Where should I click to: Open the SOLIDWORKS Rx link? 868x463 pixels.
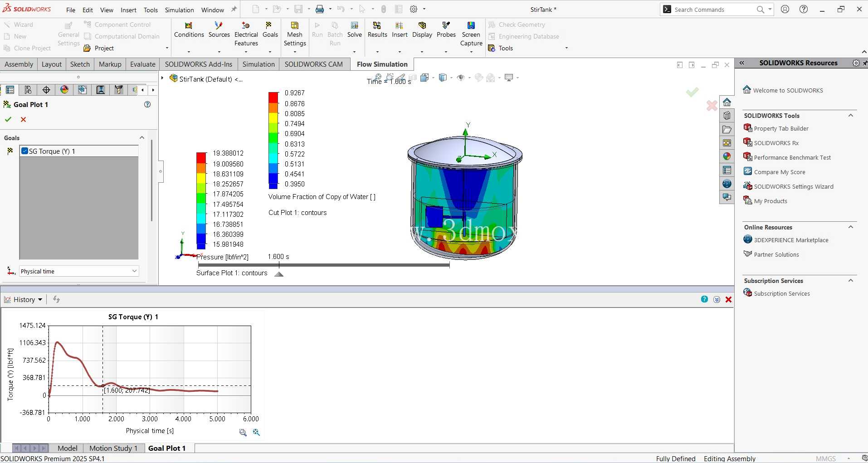coord(776,143)
